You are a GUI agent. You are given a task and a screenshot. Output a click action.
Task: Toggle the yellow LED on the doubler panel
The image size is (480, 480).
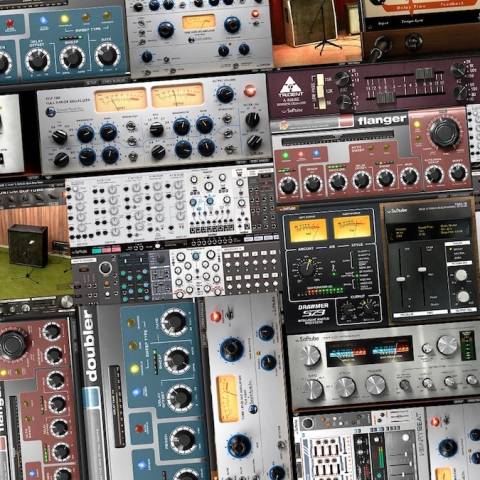135,369
